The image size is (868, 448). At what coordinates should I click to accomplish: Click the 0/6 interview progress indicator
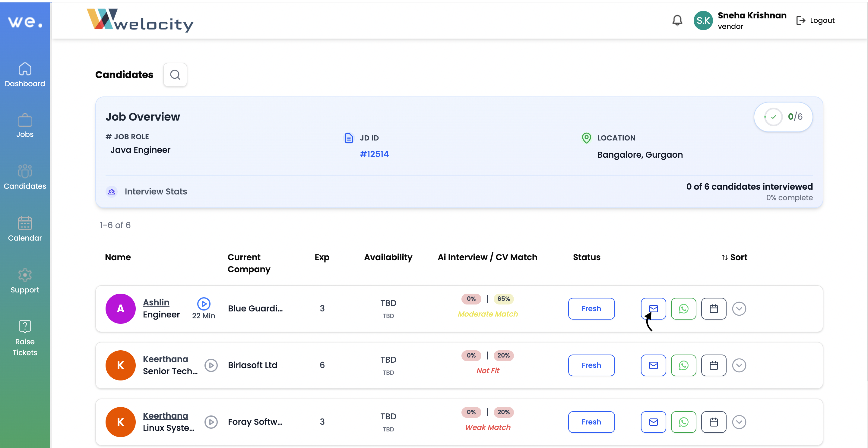pos(783,117)
